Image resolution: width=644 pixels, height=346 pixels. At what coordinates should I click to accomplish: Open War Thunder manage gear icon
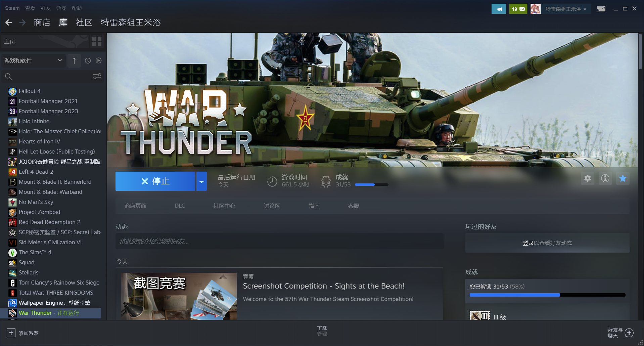[x=587, y=178]
